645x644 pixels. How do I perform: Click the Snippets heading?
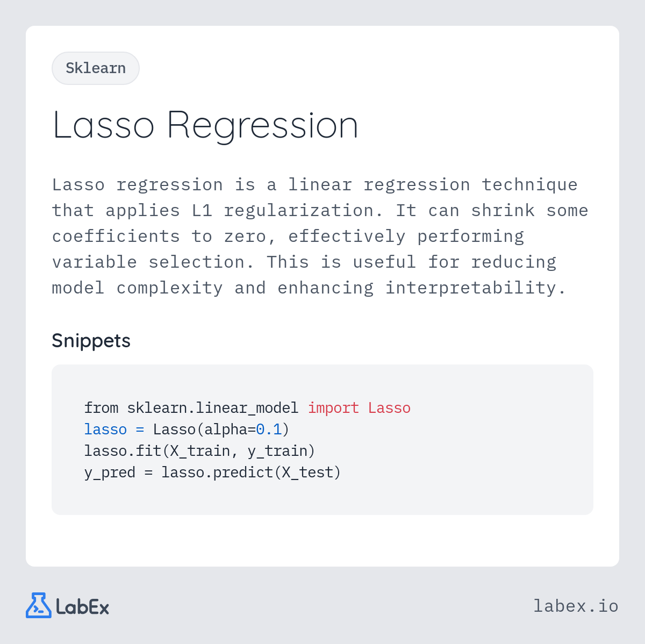coord(91,341)
